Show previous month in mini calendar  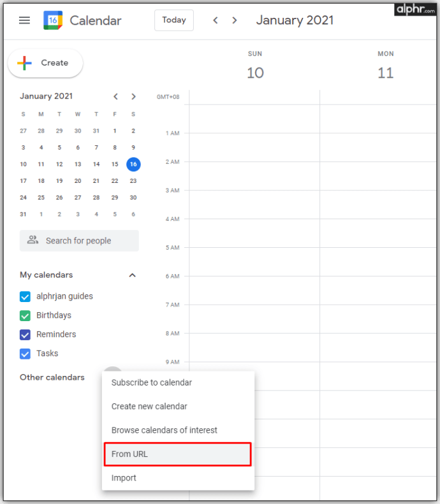point(115,96)
